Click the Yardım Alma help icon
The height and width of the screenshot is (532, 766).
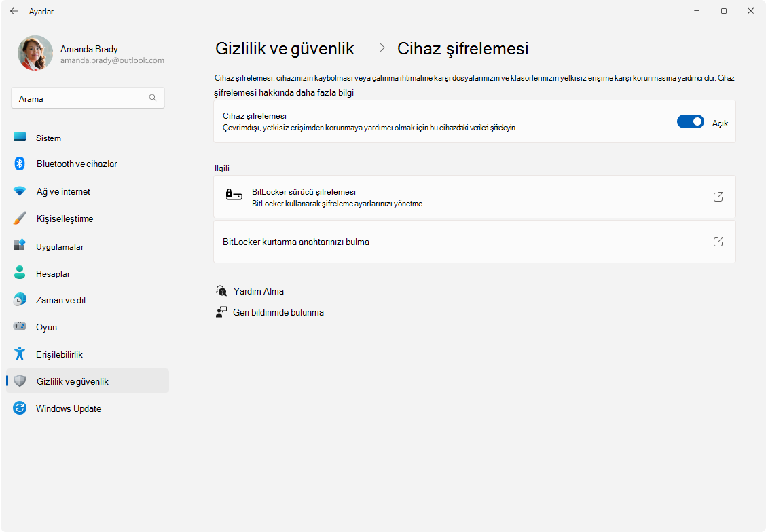tap(221, 291)
